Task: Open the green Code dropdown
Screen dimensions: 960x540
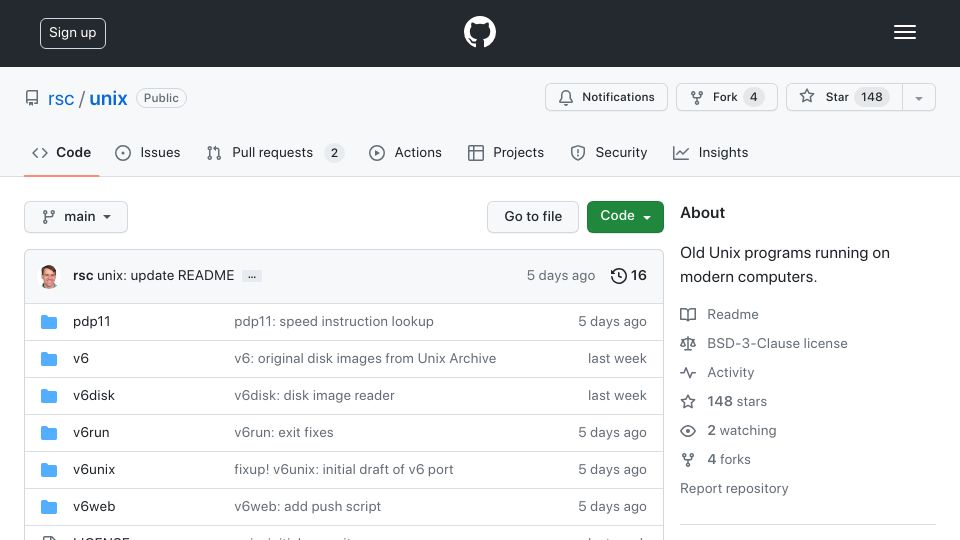Action: point(625,217)
